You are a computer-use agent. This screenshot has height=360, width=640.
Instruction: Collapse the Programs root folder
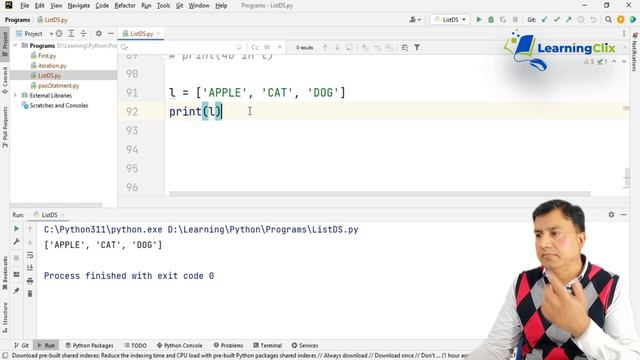point(16,45)
